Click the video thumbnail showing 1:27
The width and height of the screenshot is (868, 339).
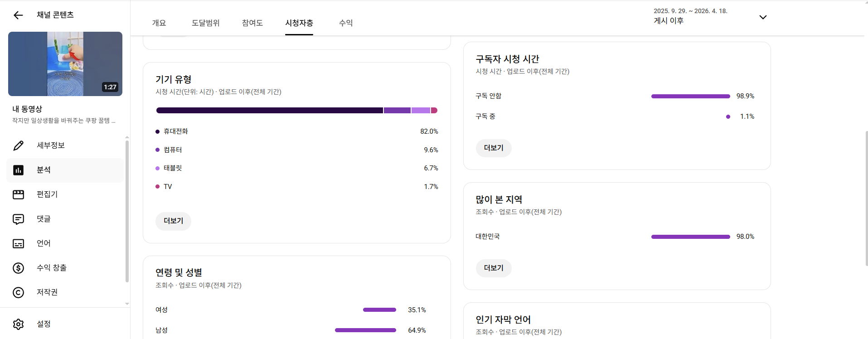point(65,64)
